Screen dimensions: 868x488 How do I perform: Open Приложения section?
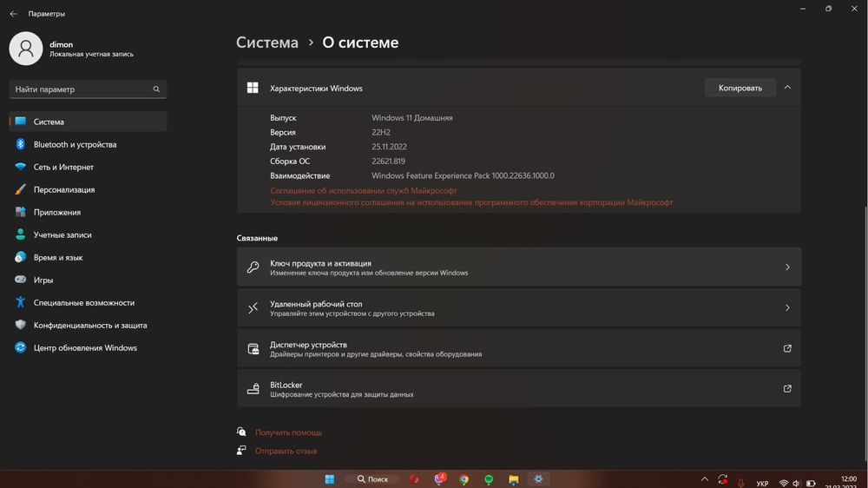tap(88, 212)
